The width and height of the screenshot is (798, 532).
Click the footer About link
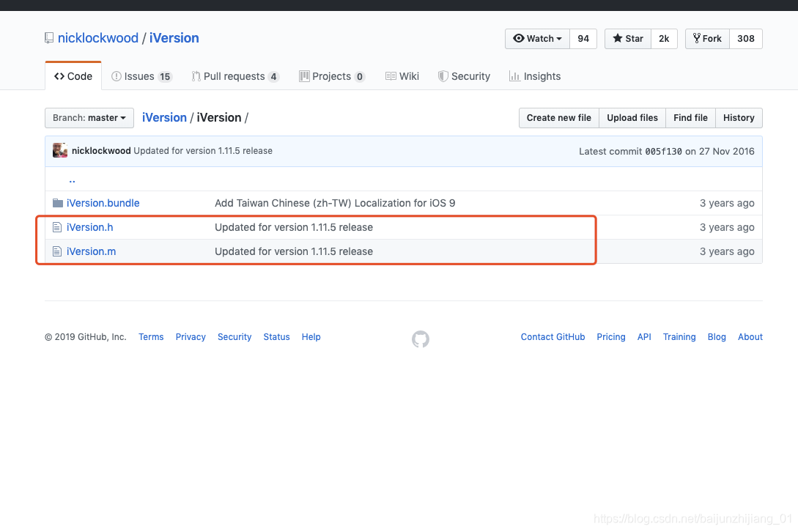[x=750, y=337]
